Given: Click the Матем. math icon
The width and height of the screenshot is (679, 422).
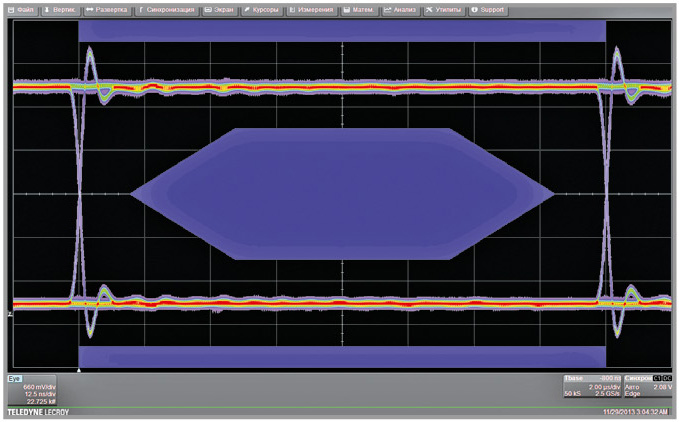Looking at the screenshot, I should [x=346, y=9].
